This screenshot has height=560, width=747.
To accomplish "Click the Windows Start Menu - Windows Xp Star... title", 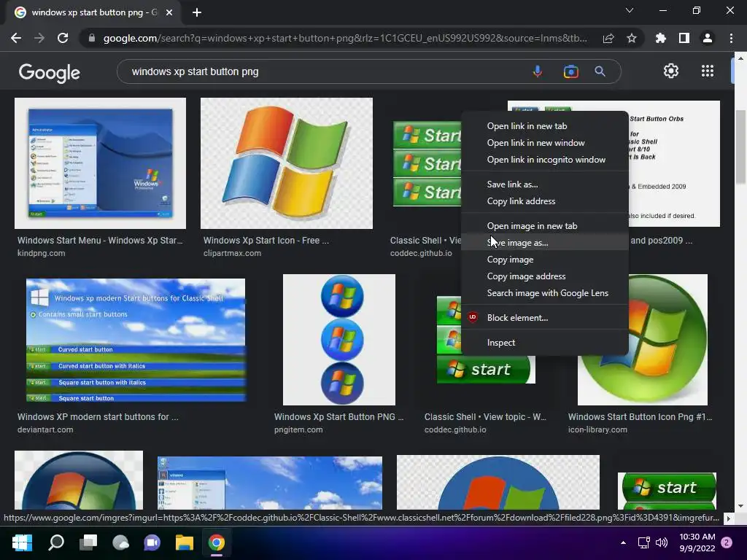I will pyautogui.click(x=100, y=241).
